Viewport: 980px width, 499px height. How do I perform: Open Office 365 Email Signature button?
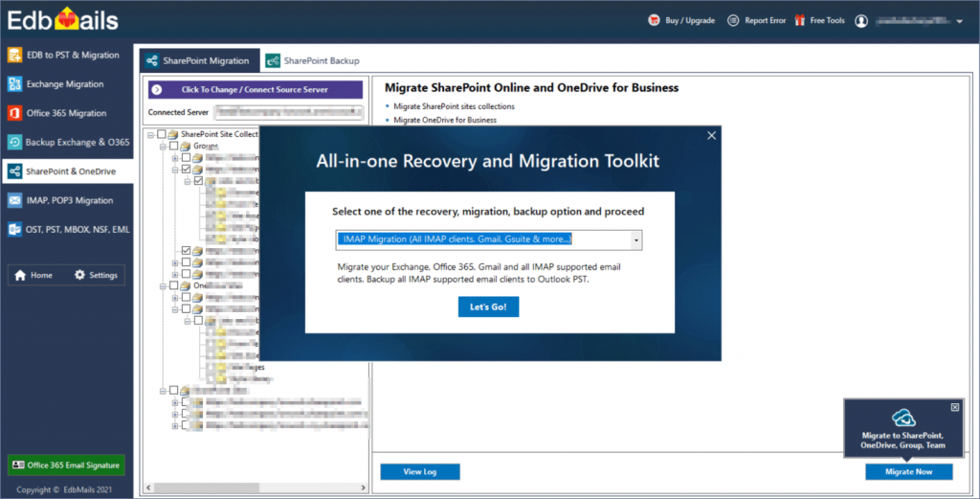pos(66,465)
